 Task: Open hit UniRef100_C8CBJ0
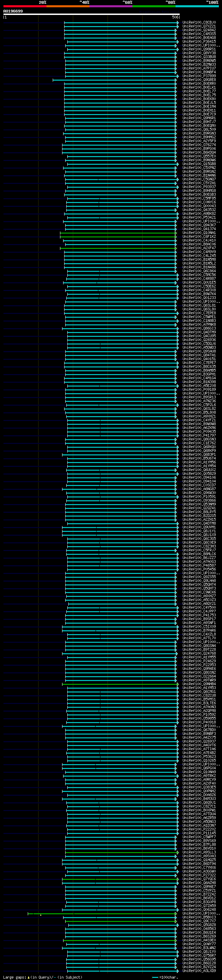click(199, 23)
